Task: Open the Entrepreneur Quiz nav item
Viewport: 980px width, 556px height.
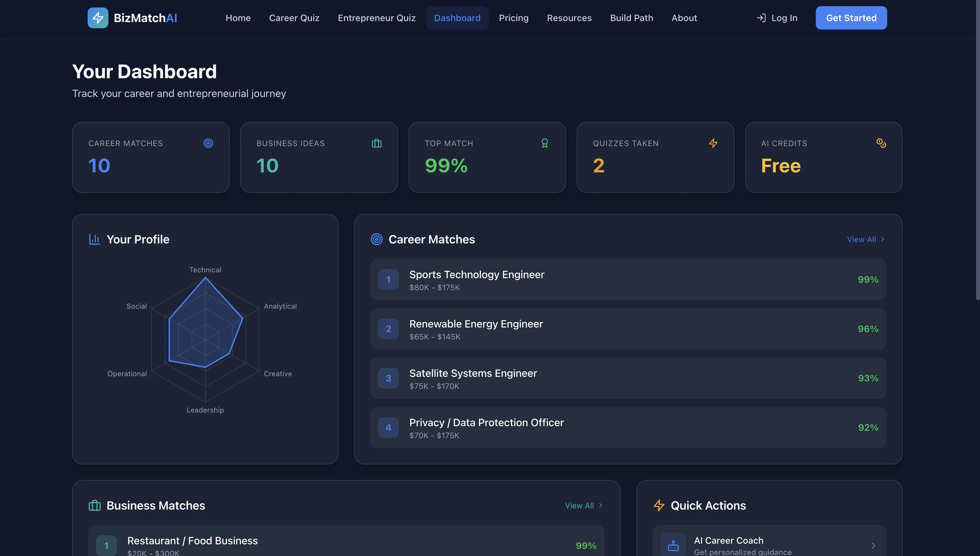Action: click(x=376, y=18)
